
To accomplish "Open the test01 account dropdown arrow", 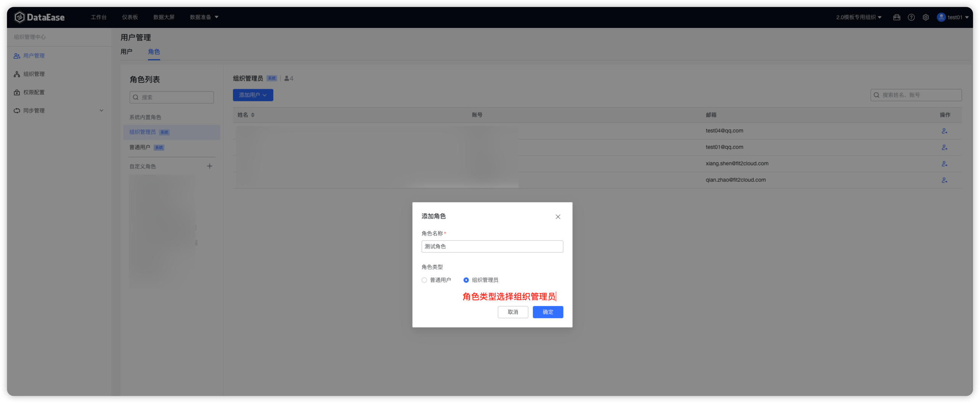I will click(967, 17).
